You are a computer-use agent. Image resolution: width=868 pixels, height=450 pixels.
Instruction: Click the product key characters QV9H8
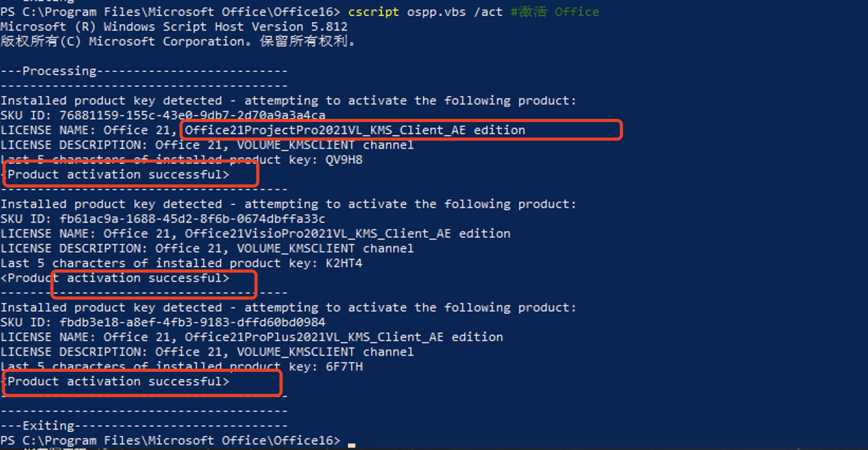tap(344, 160)
